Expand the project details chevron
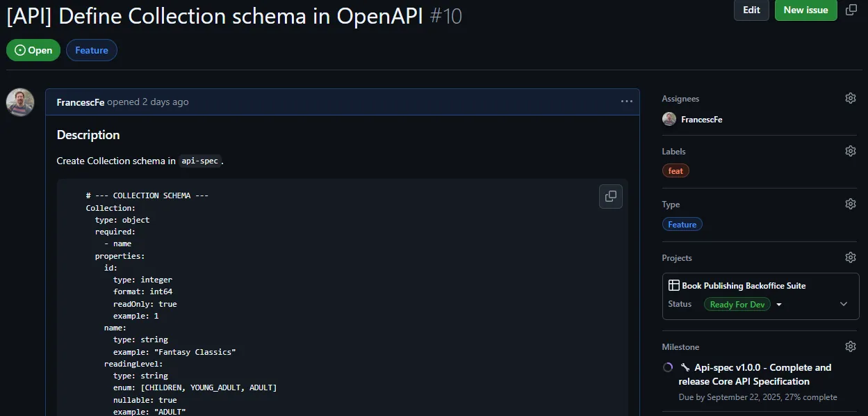This screenshot has height=416, width=868. point(844,304)
